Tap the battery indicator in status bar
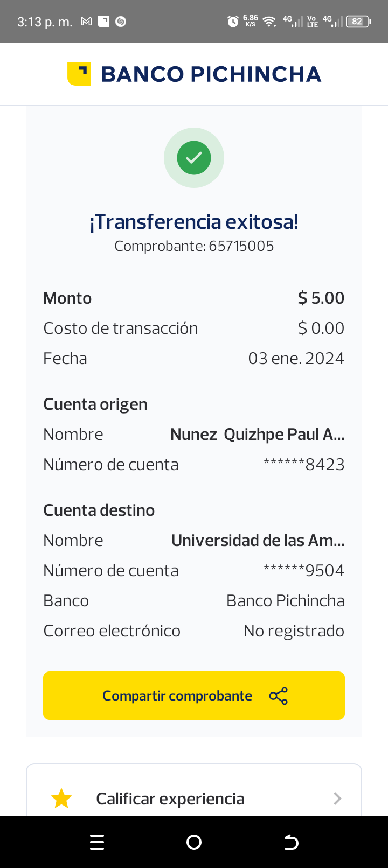The width and height of the screenshot is (388, 868). [x=358, y=22]
